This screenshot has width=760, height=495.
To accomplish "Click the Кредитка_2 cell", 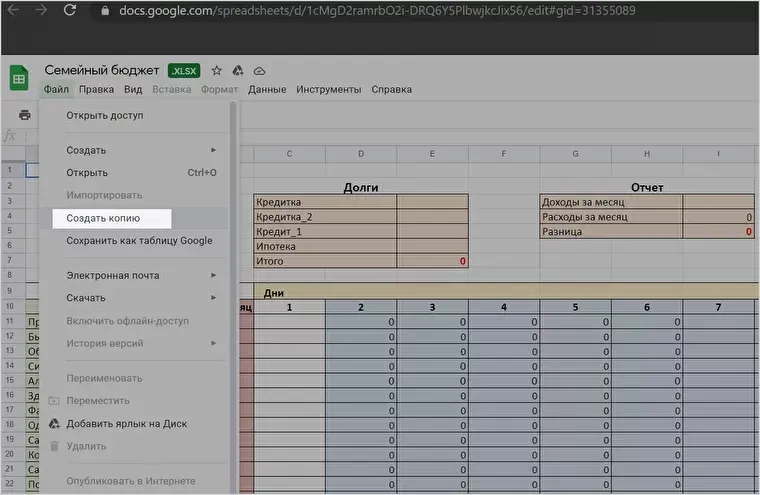I will click(x=325, y=217).
